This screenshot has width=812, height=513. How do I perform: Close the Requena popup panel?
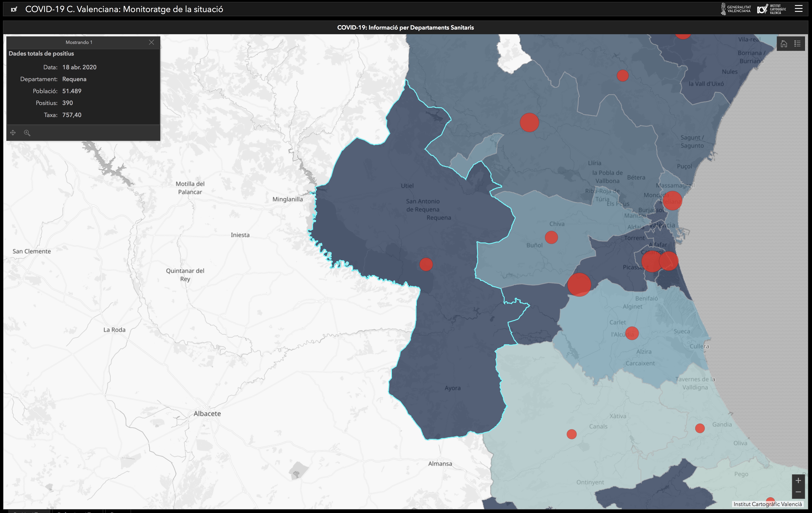[151, 42]
